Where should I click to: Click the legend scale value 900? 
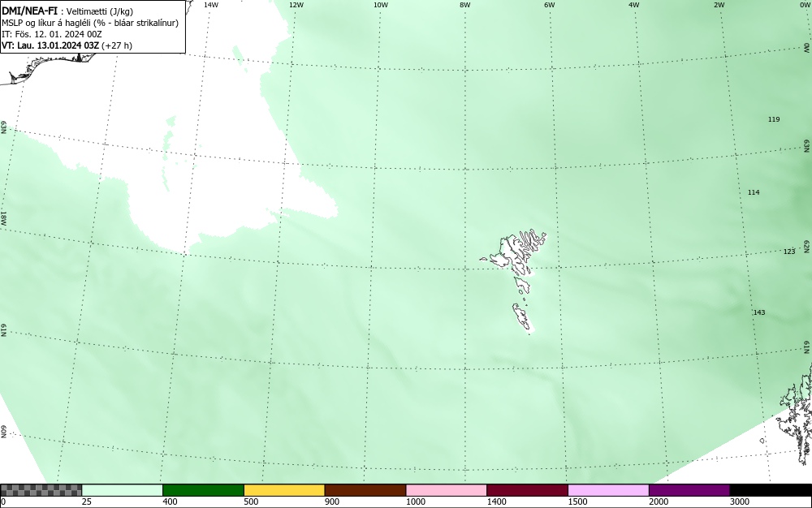[x=332, y=502]
